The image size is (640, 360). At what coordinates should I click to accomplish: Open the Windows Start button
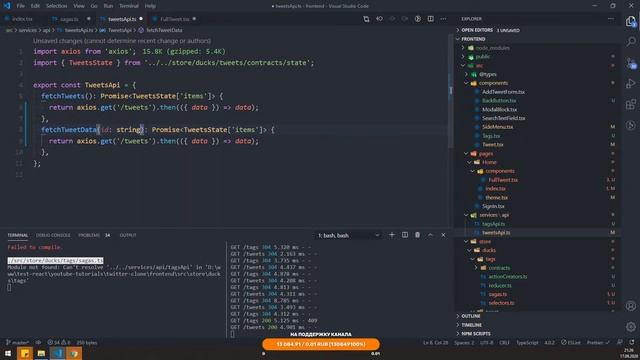(8, 353)
